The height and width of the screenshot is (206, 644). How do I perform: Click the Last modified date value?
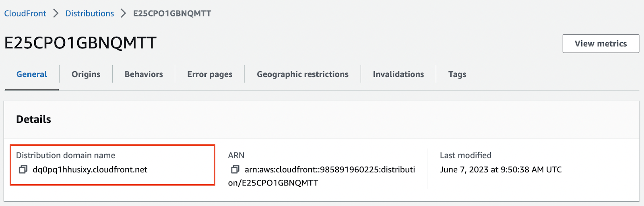click(x=501, y=170)
